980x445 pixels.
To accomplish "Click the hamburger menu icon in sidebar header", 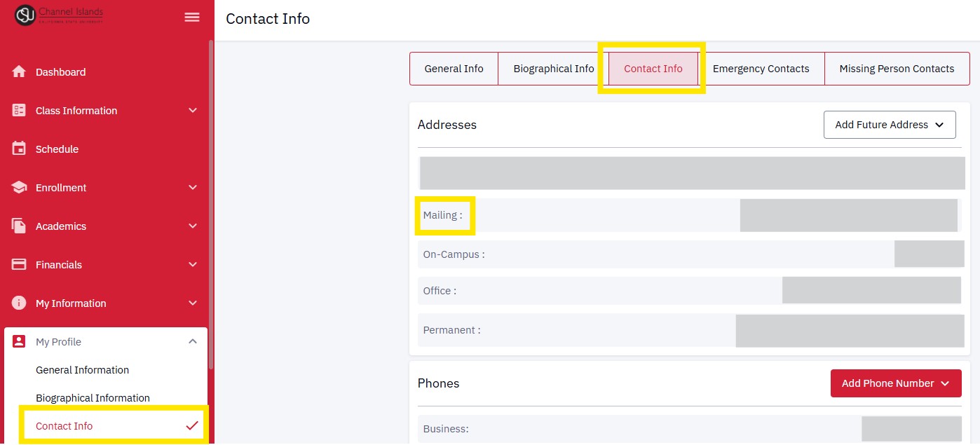I will (192, 18).
